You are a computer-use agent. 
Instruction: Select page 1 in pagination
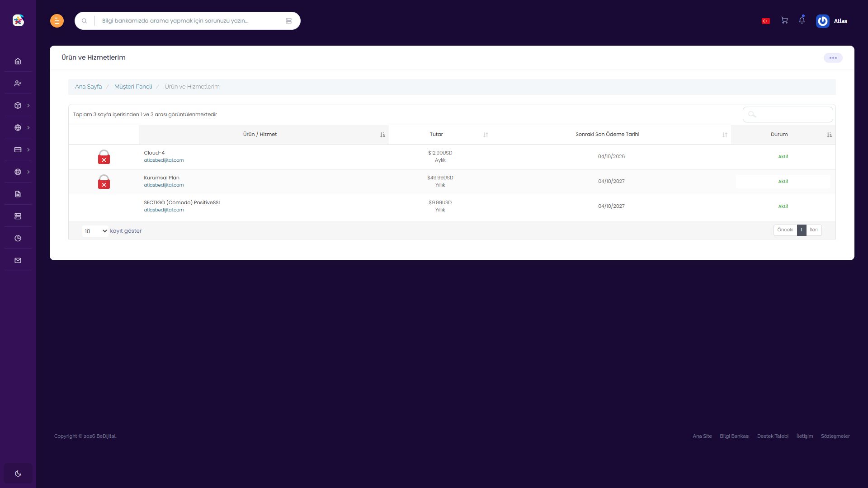[x=802, y=230]
